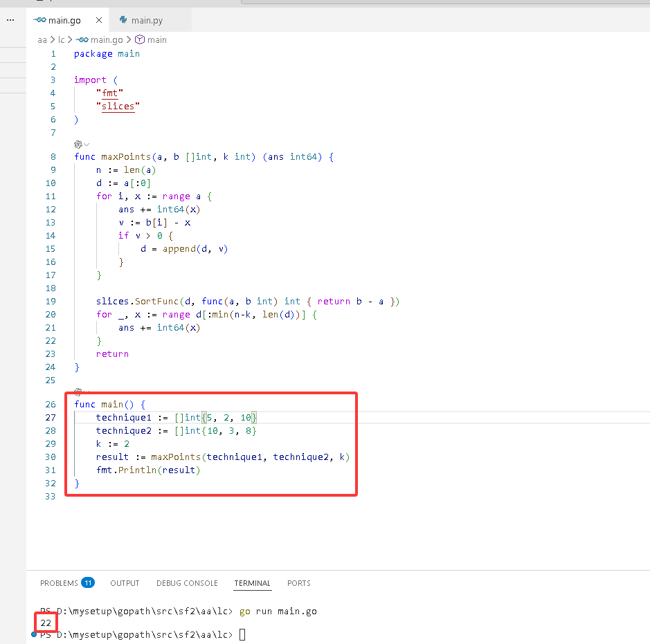The width and height of the screenshot is (650, 644).
Task: Click the problems count badge 11
Action: 88,582
